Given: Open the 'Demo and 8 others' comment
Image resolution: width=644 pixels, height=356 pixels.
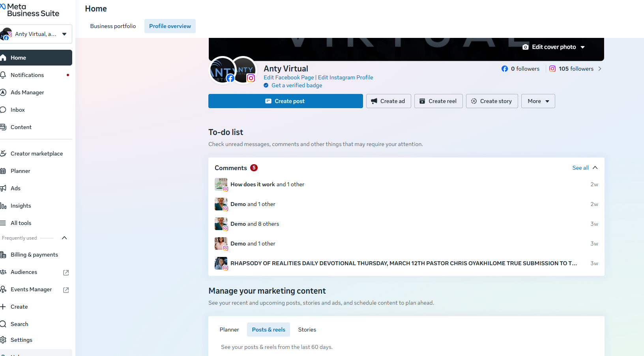Looking at the screenshot, I should (x=406, y=224).
